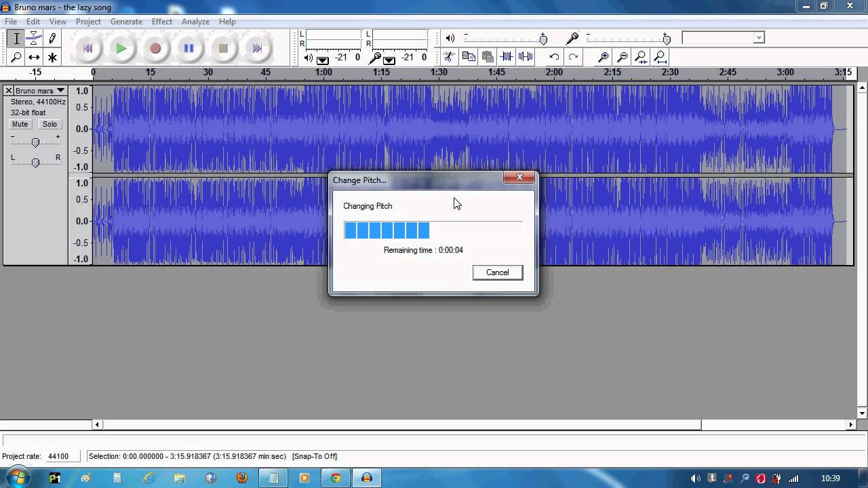Viewport: 868px width, 488px height.
Task: Click the Zoom Out magnifier icon
Action: coord(622,57)
